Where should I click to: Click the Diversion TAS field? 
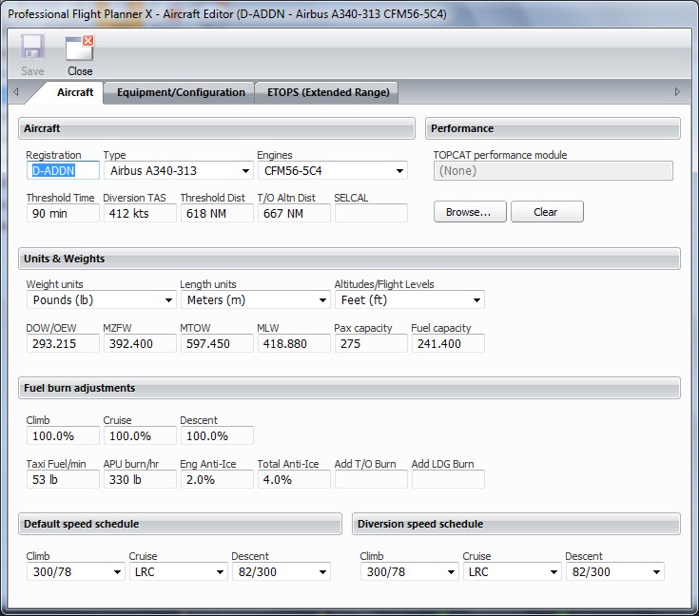140,214
